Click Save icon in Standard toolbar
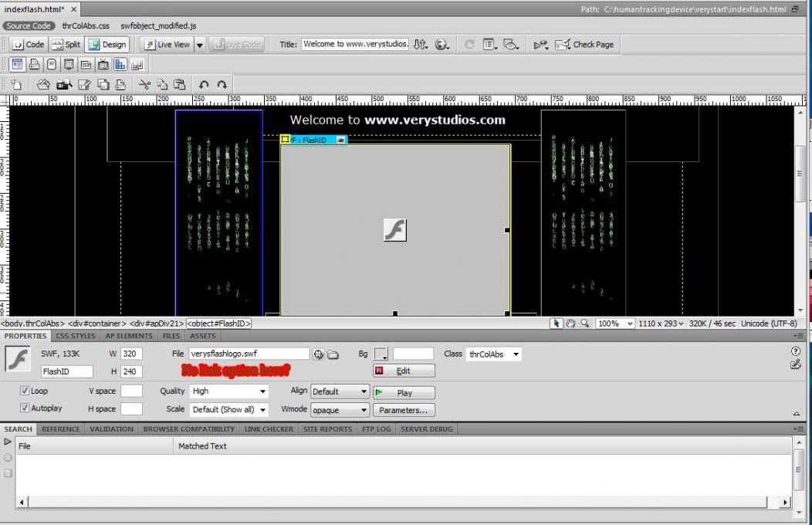Screen dimensions: 812x525 pos(84,84)
